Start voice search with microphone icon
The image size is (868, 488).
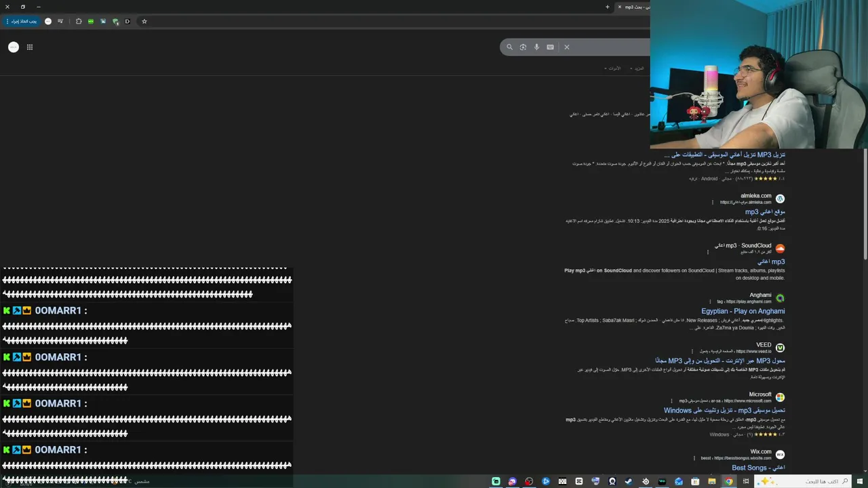click(x=536, y=47)
